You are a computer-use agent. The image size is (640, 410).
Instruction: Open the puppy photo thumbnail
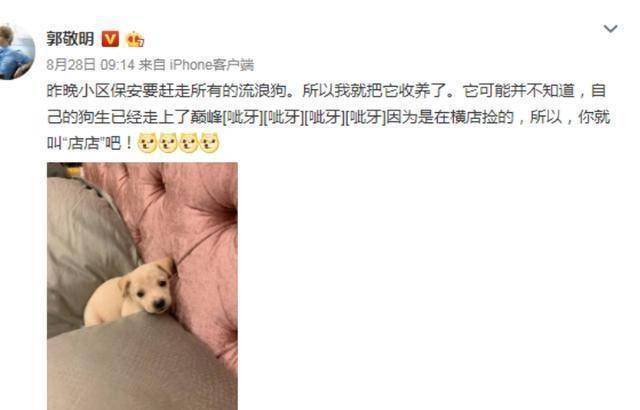pos(142,286)
